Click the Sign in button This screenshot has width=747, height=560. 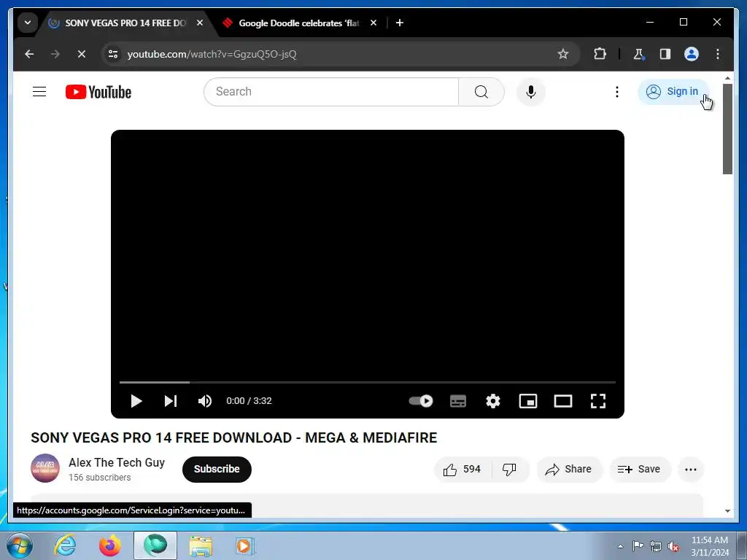click(x=673, y=91)
